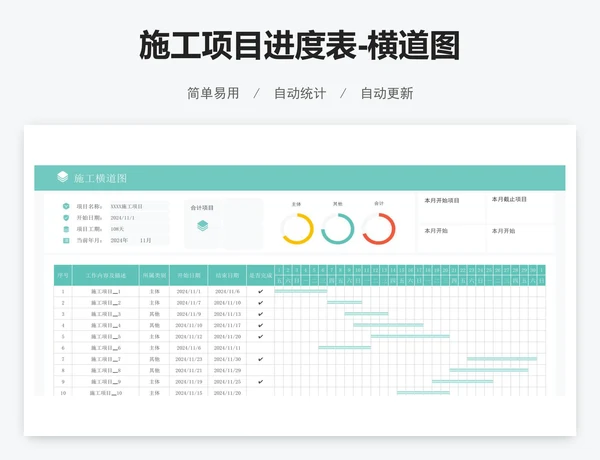The height and width of the screenshot is (460, 600).
Task: Toggle the 是否完成 checkmark for 施工项目_1
Action: (x=261, y=292)
